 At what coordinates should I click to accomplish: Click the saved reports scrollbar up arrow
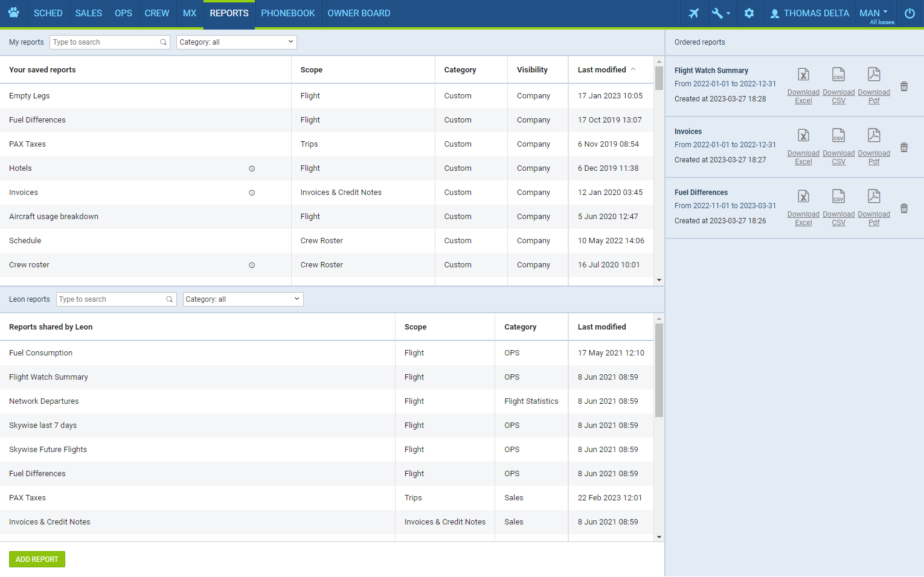(659, 62)
